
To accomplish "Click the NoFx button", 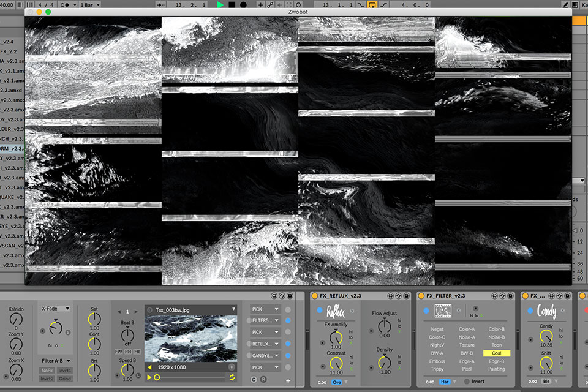I will point(47,371).
